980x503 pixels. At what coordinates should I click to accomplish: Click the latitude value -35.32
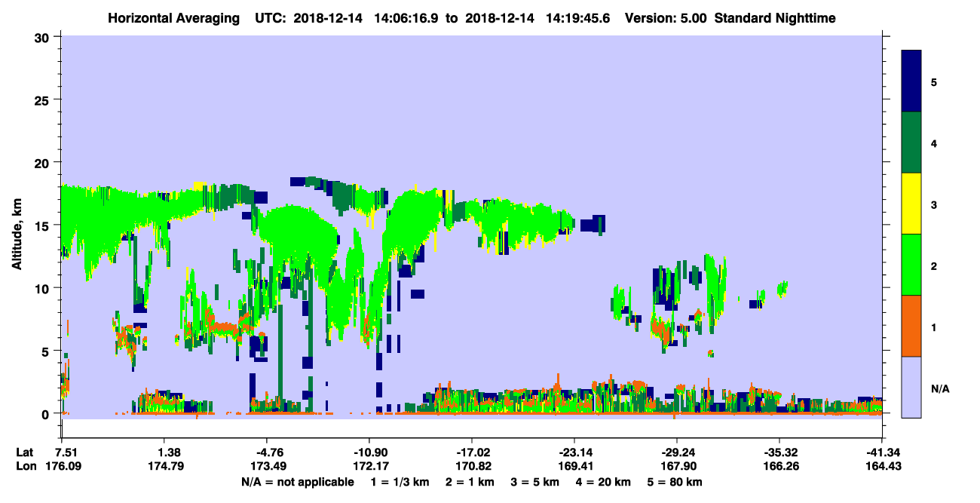(779, 452)
